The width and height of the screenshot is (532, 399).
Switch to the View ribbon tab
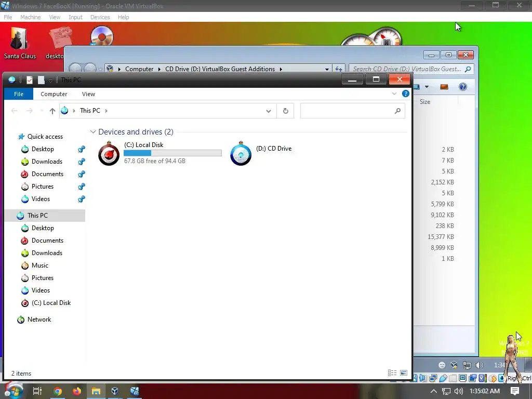88,94
